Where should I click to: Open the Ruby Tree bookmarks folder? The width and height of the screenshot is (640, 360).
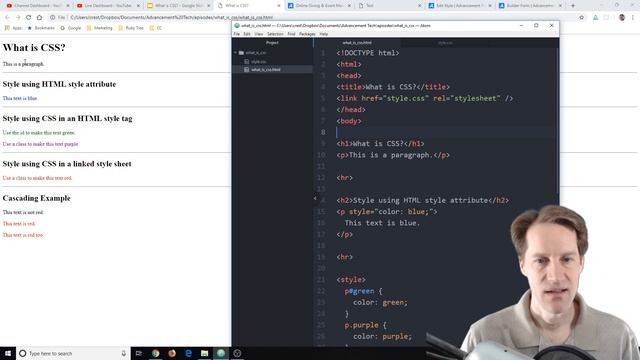131,28
